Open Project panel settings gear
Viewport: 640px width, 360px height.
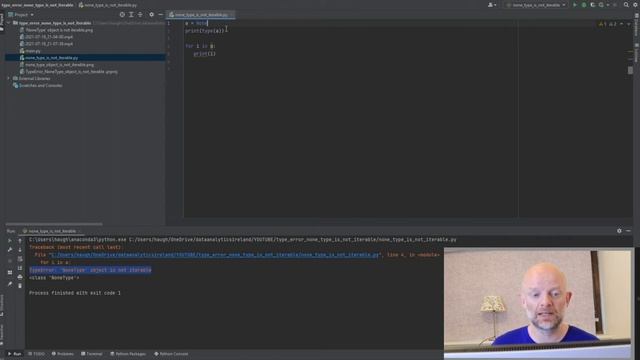tap(151, 14)
